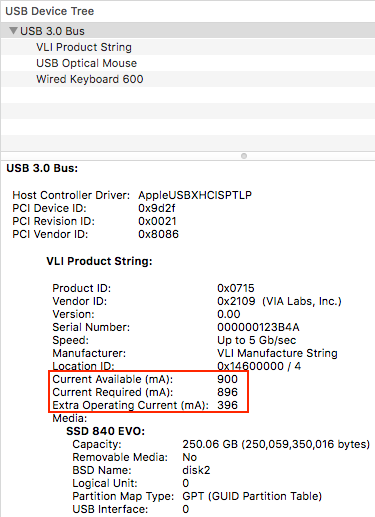Collapse the USB 3.0 Bus disclosure triangle
Viewport: 375px width, 517px height.
(13, 31)
